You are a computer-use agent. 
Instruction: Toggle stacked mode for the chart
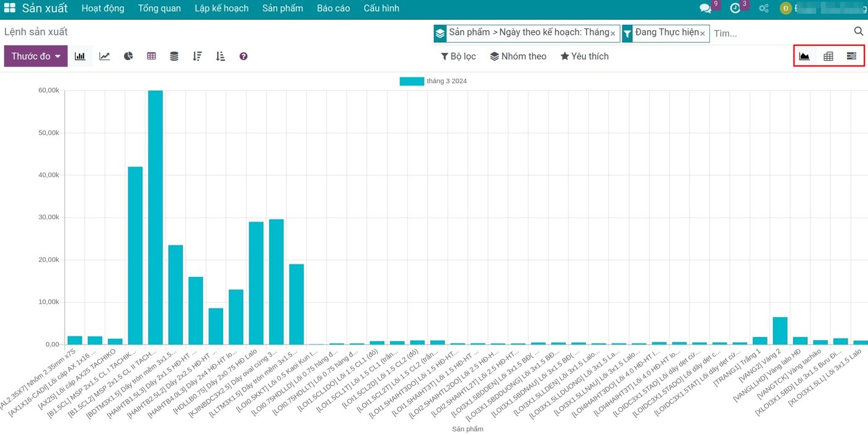tap(174, 56)
